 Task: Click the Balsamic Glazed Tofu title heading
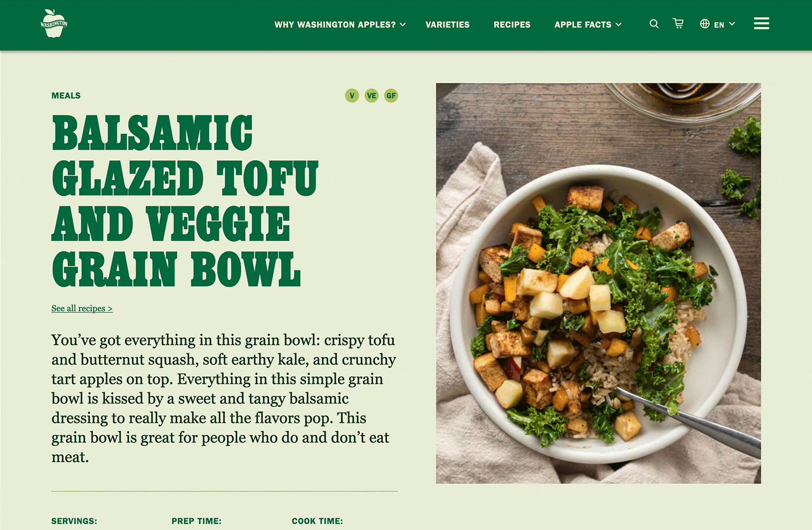point(185,201)
